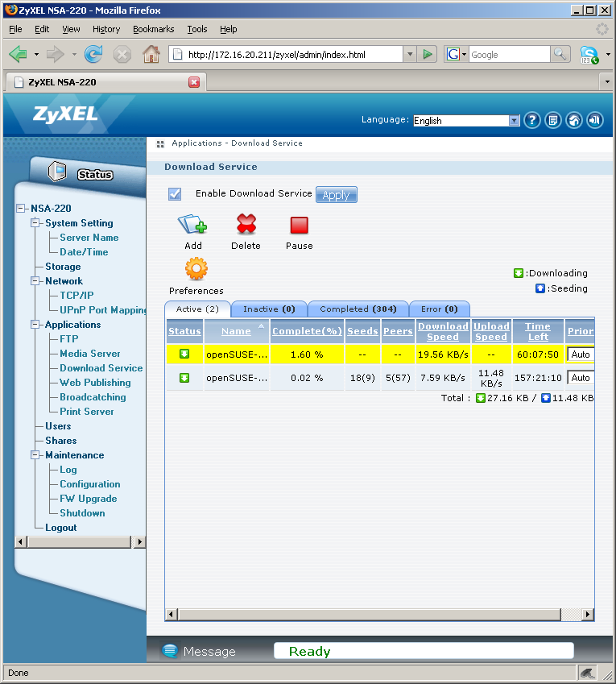This screenshot has height=684, width=616.
Task: Click Firefox Forward arrow button
Action: [56, 55]
